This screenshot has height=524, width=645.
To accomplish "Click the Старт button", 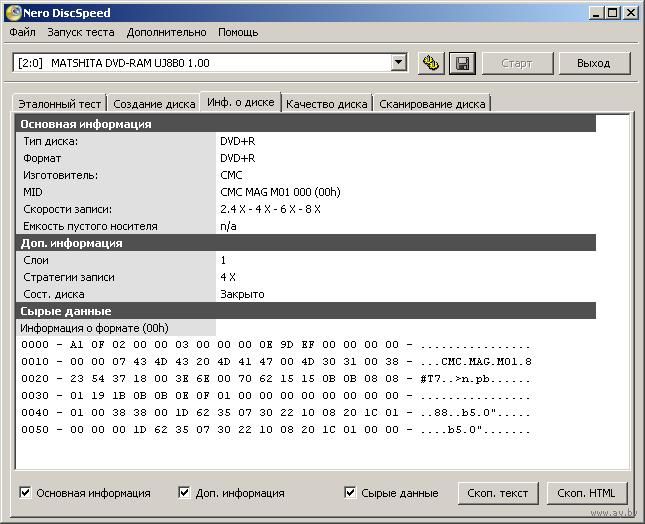I will (517, 63).
